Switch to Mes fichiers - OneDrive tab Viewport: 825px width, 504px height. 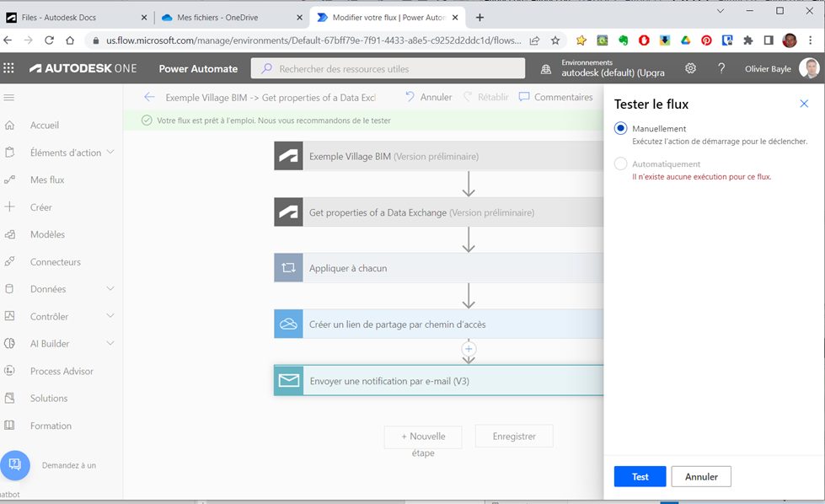pyautogui.click(x=232, y=18)
